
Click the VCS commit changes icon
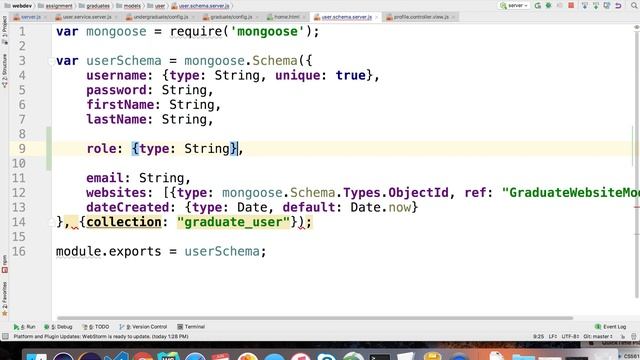(x=596, y=5)
